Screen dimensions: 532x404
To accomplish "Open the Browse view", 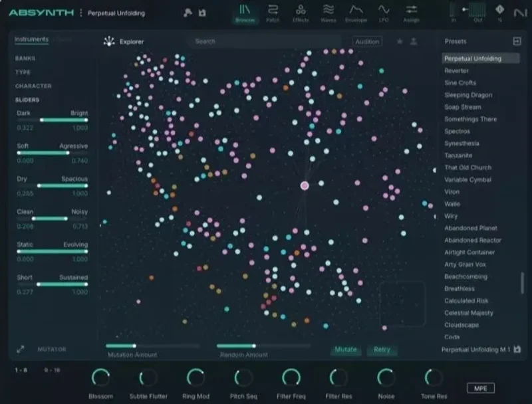I will 245,13.
